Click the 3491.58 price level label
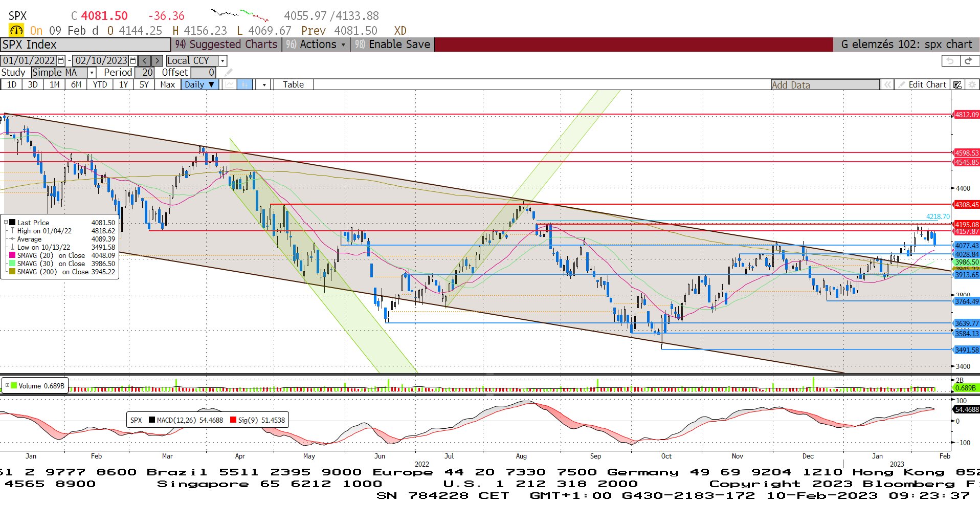980x524 pixels. tap(967, 350)
